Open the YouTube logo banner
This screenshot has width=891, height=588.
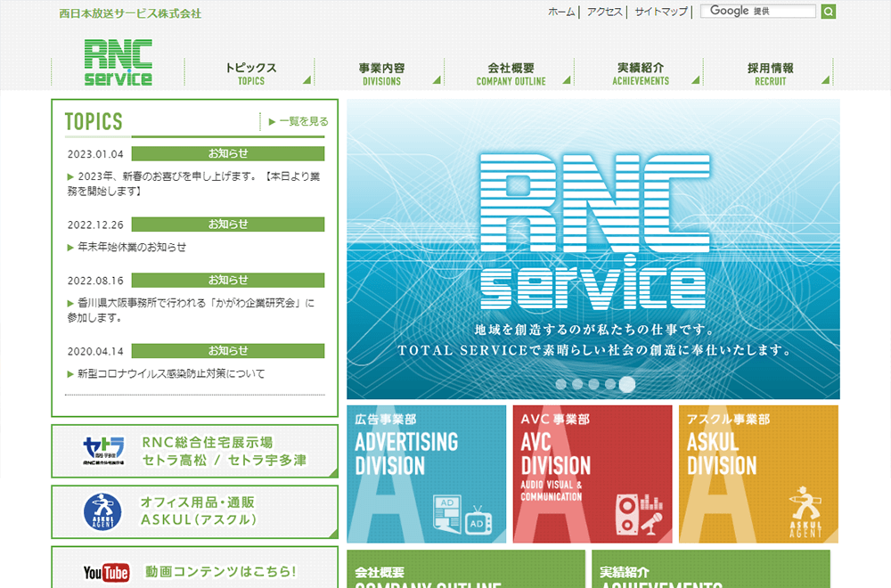tap(106, 573)
